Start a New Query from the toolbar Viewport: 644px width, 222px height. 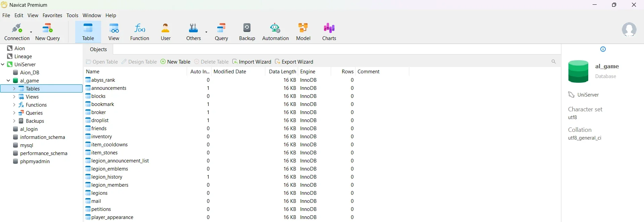(x=48, y=32)
